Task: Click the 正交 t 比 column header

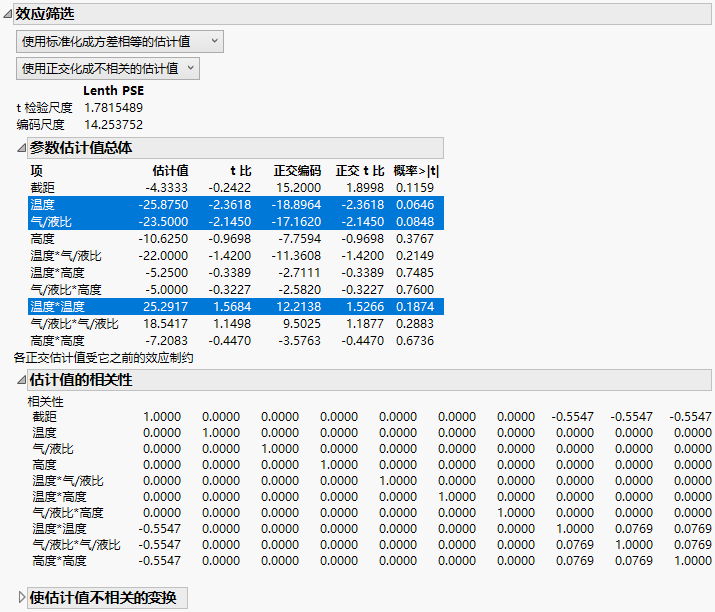Action: click(x=360, y=171)
